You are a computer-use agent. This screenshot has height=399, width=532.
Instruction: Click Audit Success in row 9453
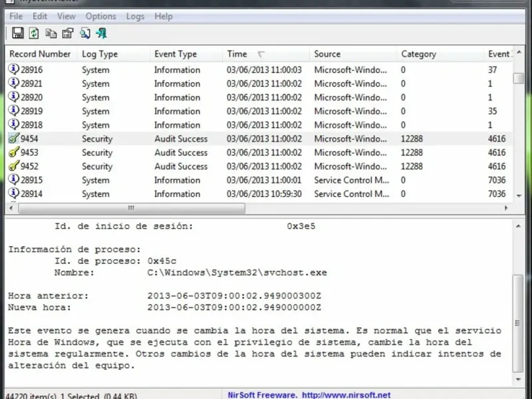(181, 152)
